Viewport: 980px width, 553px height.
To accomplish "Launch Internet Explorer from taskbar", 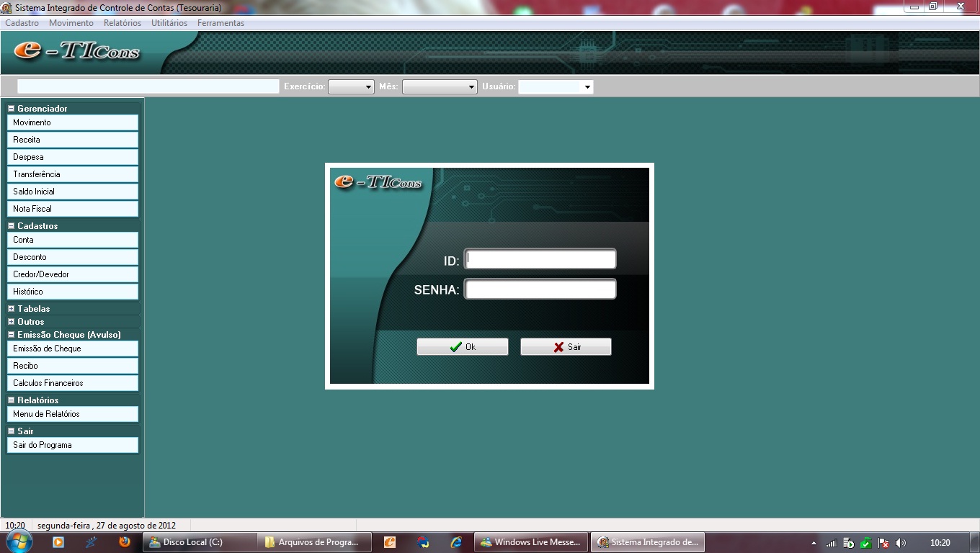I will [x=456, y=542].
